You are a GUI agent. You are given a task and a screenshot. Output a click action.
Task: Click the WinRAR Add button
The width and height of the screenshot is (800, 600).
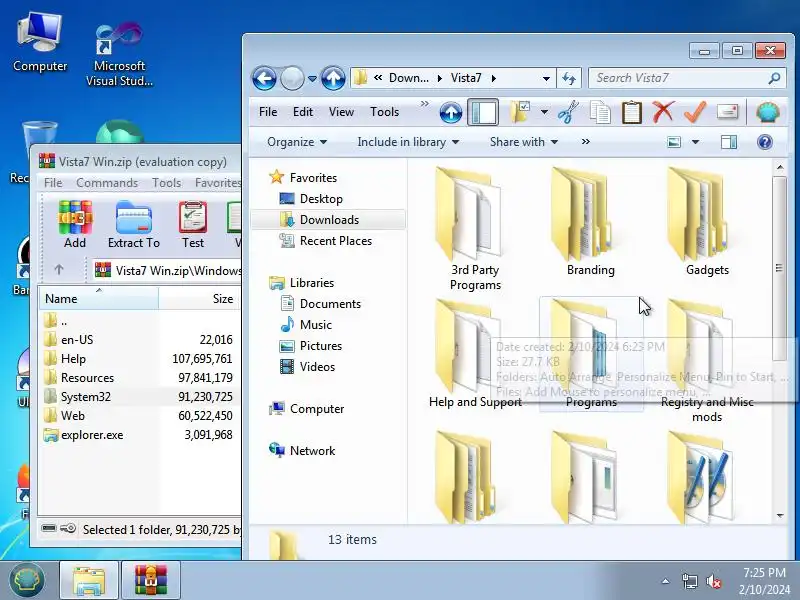74,224
